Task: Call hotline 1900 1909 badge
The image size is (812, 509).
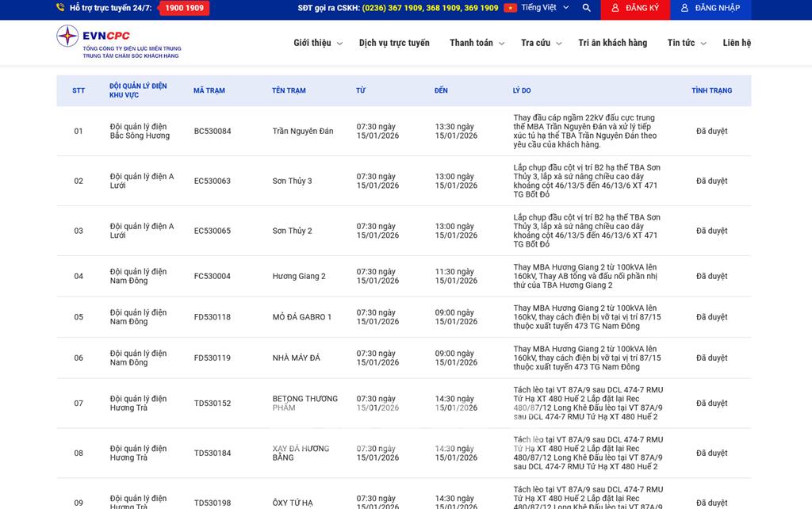Action: (184, 8)
